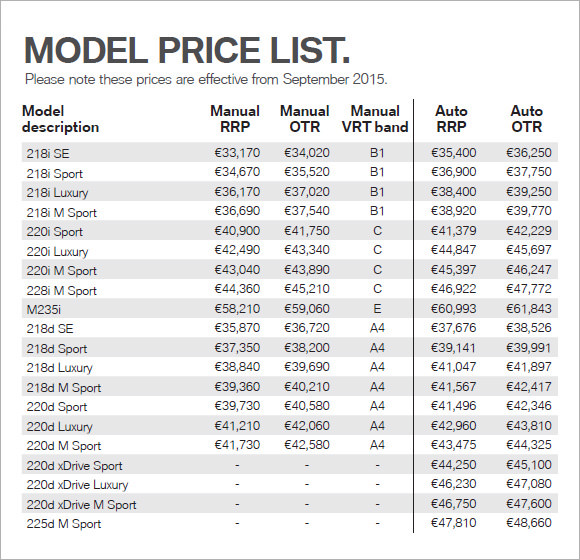Click the M235i model name

point(43,309)
